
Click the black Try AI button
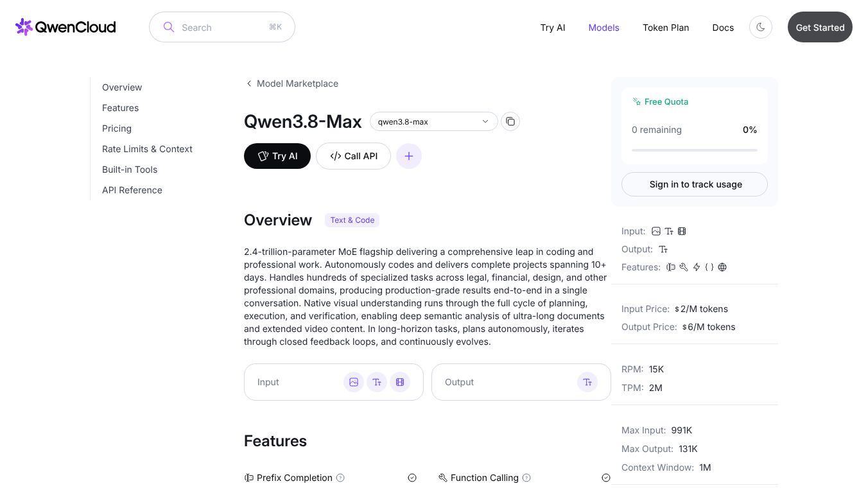[x=277, y=156]
